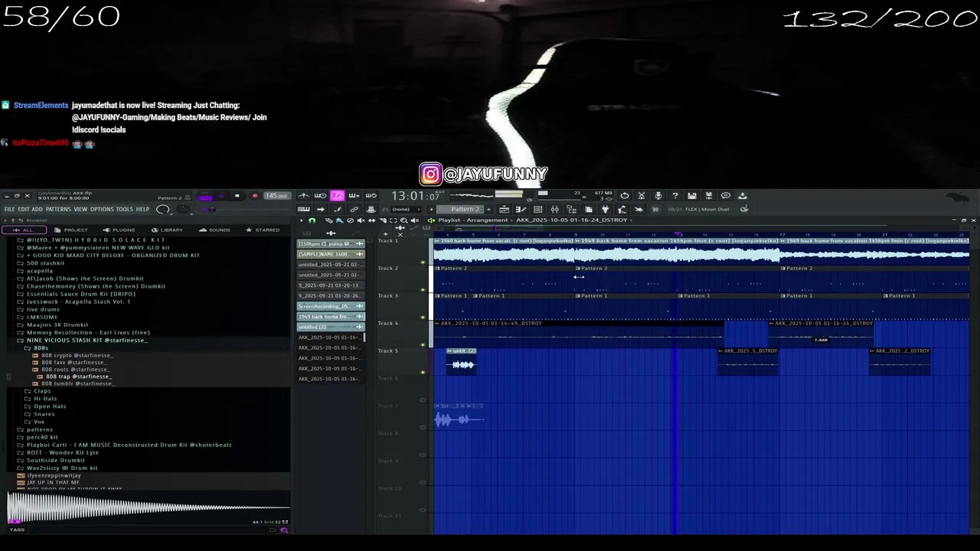The image size is (980, 551).
Task: Click the record button in transport
Action: tap(255, 197)
